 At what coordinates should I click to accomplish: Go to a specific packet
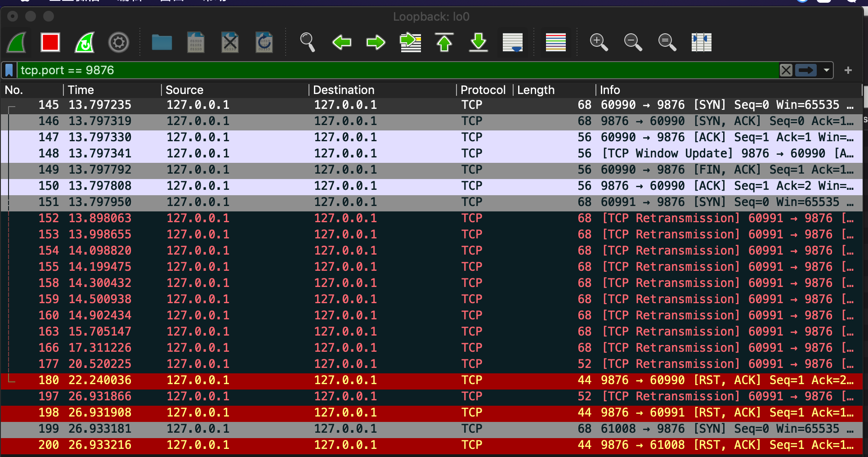tap(410, 43)
